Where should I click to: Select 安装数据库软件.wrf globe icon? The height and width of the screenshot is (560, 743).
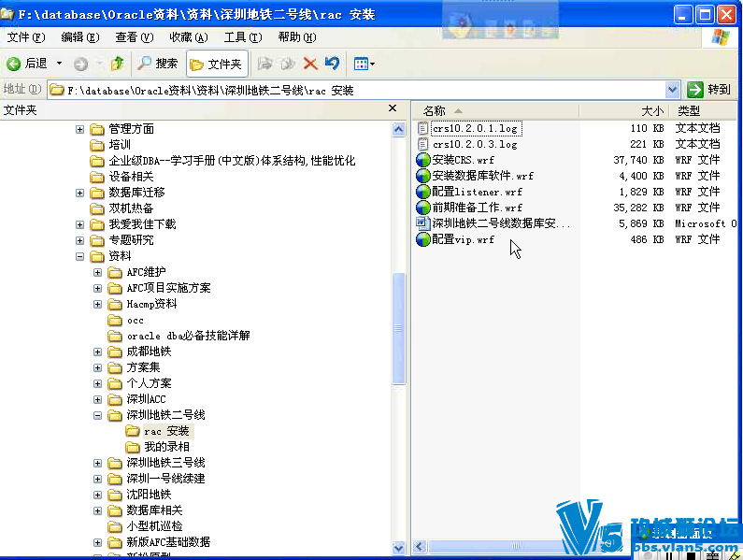(x=422, y=176)
